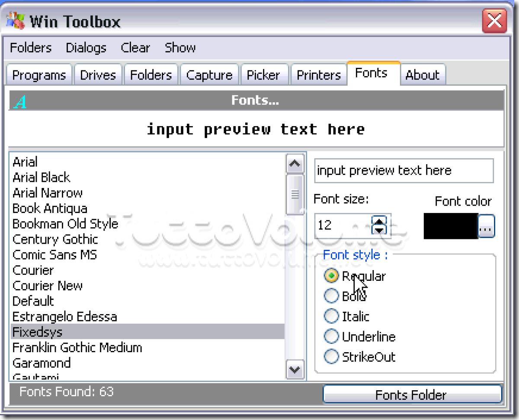Select the Bold font style
519x420 pixels.
coord(345,296)
